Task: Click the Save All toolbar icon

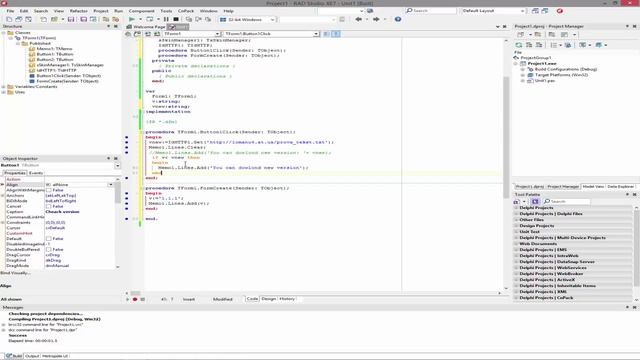Action: pyautogui.click(x=83, y=19)
